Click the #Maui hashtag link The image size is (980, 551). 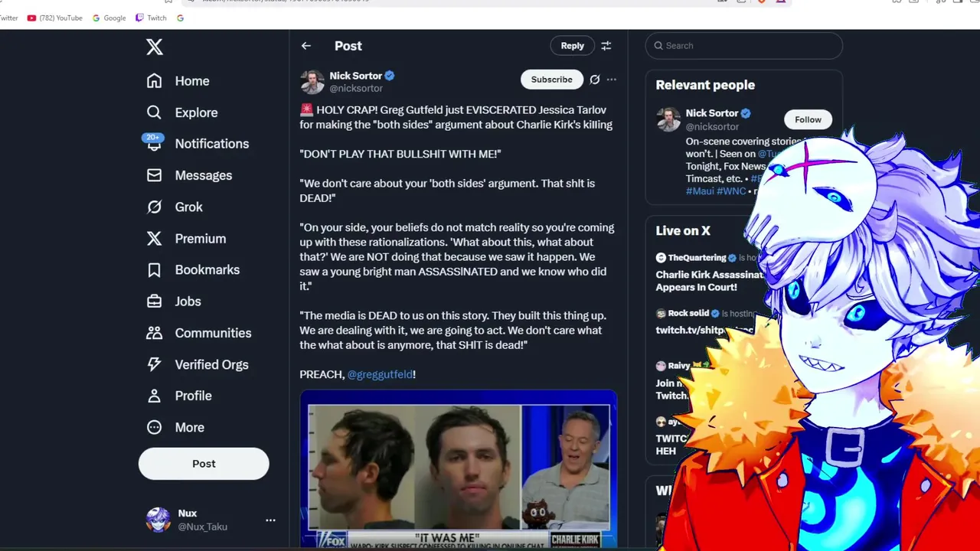coord(700,191)
